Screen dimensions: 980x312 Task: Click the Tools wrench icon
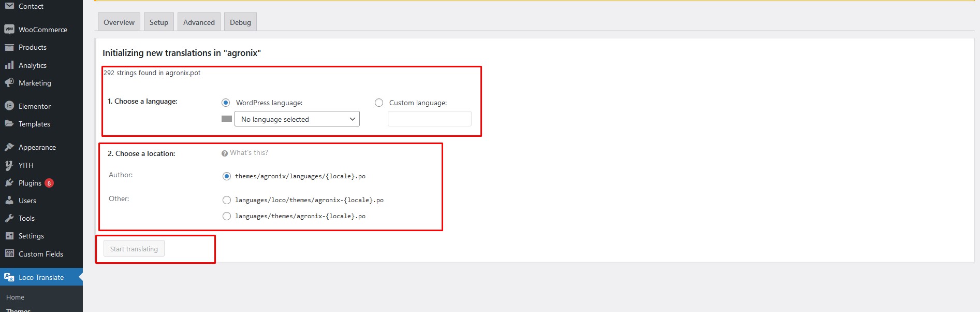(9, 218)
